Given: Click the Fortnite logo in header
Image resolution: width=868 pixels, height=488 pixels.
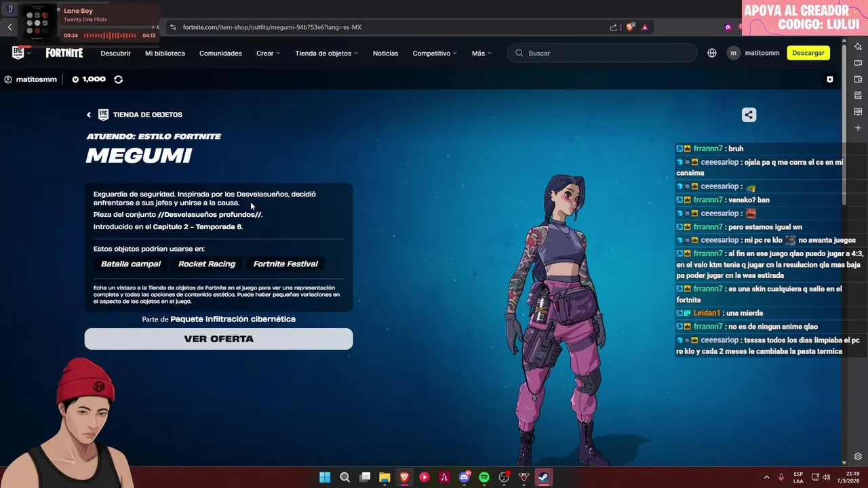Looking at the screenshot, I should coord(64,53).
